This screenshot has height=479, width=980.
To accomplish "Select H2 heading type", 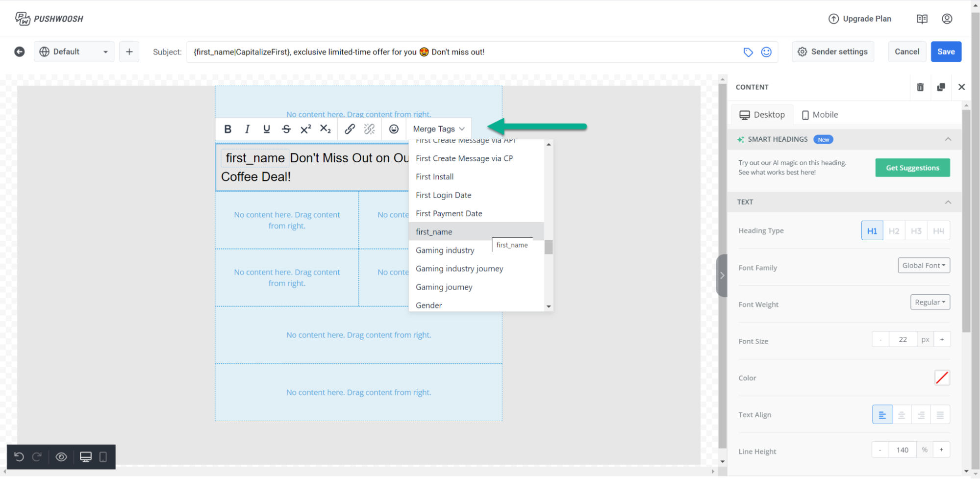I will coord(894,231).
